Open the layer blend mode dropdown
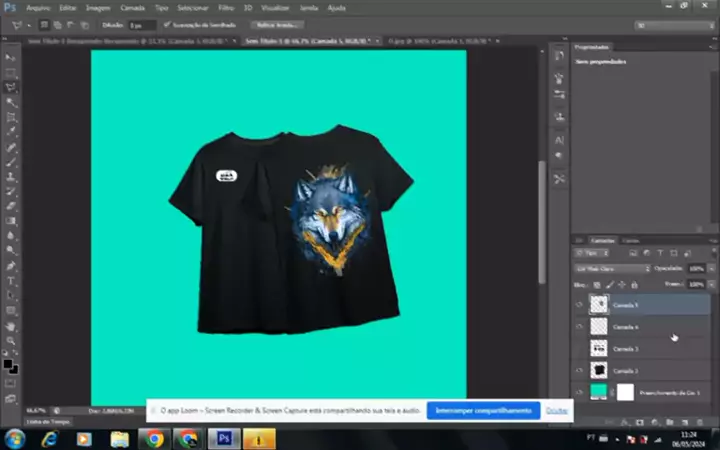Viewport: 720px width, 450px height. click(x=612, y=269)
